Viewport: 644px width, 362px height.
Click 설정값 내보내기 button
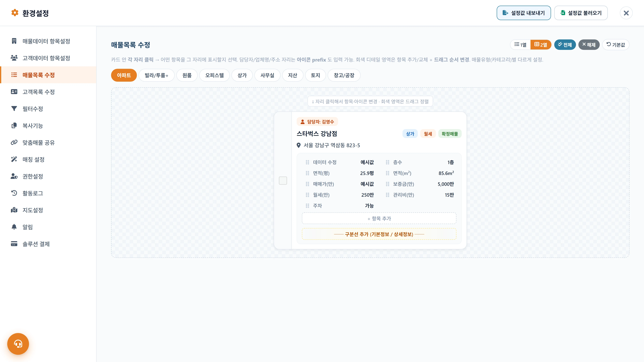point(524,13)
